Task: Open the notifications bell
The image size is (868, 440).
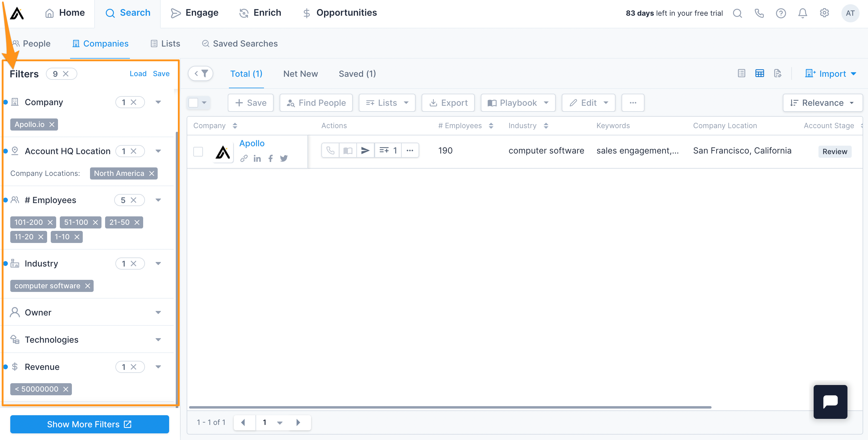Action: coord(803,13)
